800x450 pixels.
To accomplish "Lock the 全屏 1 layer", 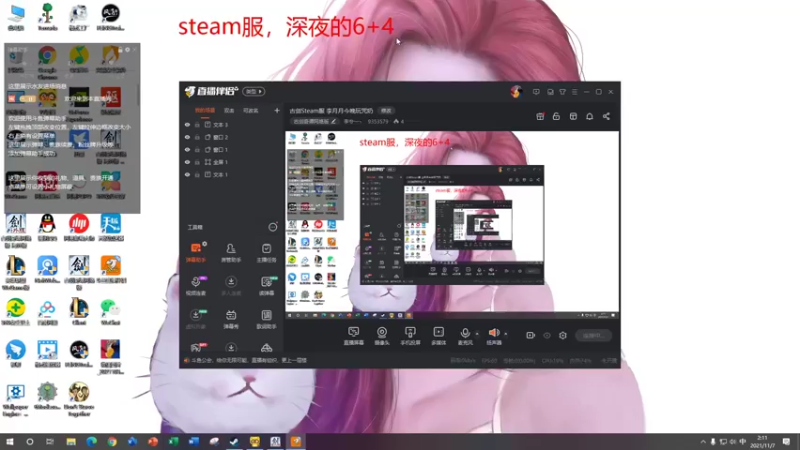I will (197, 162).
